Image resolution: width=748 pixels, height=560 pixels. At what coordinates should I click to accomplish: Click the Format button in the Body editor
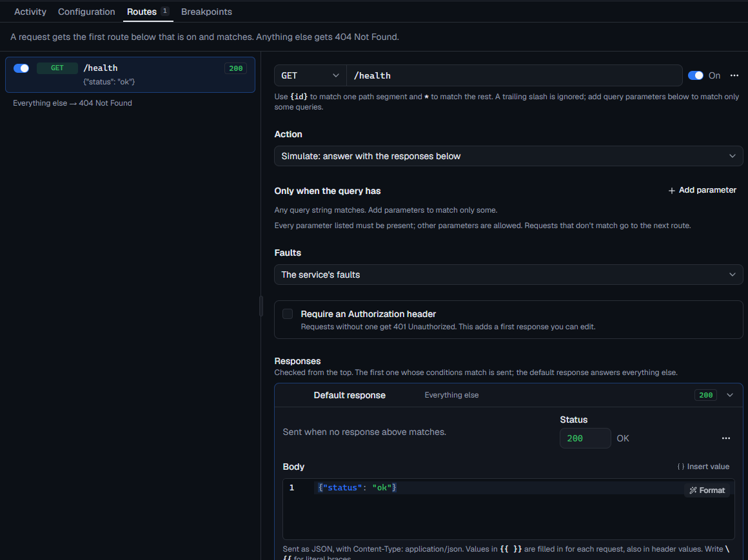(707, 490)
